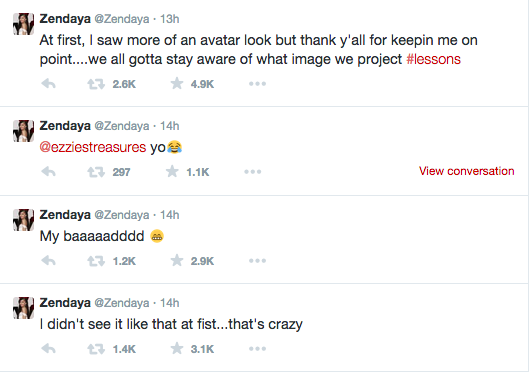
Task: Reply to the @ezziestreasures yo tweet
Action: [48, 172]
